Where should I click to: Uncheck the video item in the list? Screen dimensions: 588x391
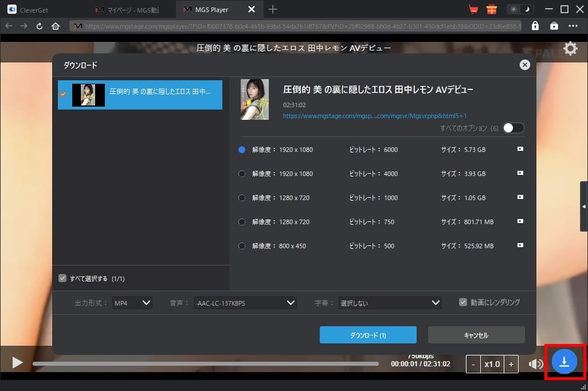click(63, 94)
